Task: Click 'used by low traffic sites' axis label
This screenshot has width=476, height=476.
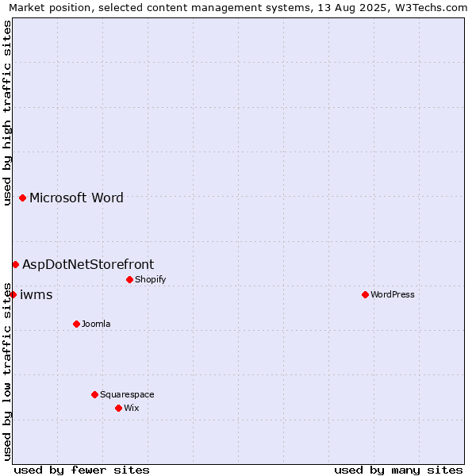Action: click(6, 372)
